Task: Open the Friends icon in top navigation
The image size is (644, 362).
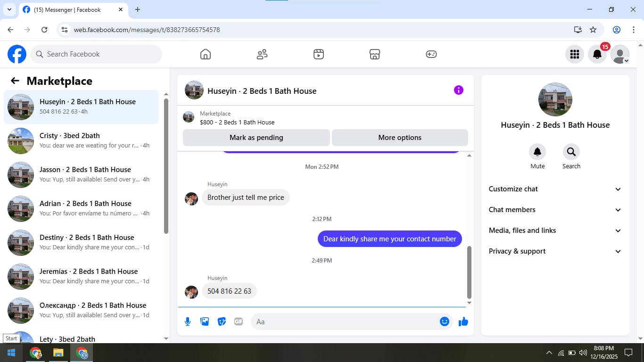Action: (262, 54)
